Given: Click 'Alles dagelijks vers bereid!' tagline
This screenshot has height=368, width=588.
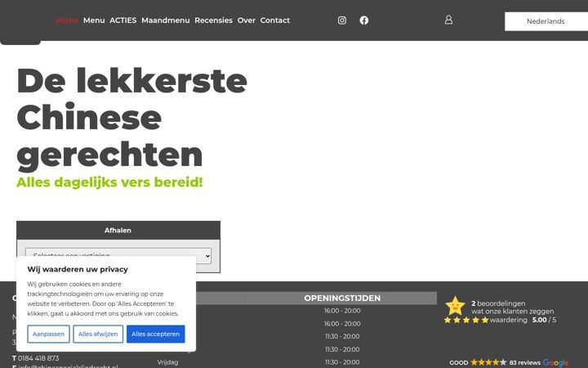Looking at the screenshot, I should coord(109,182).
